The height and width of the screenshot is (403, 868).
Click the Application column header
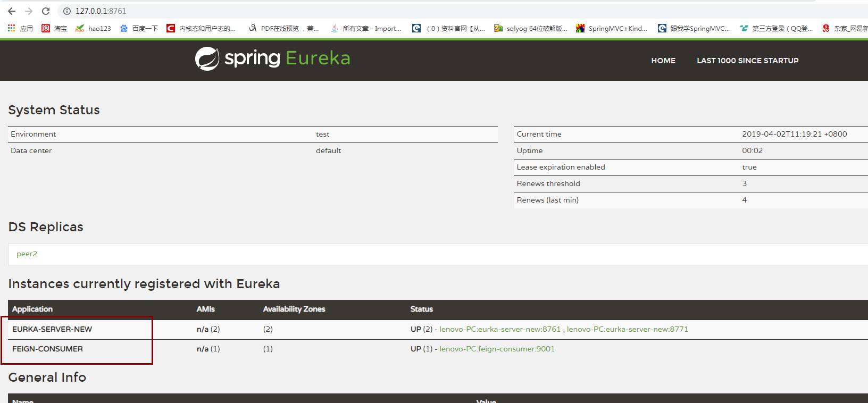coord(32,309)
